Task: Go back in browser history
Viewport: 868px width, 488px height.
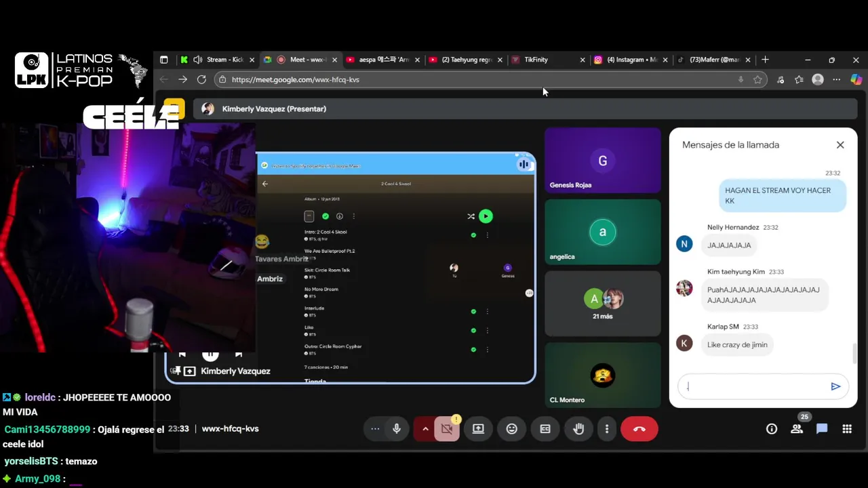Action: [x=163, y=79]
